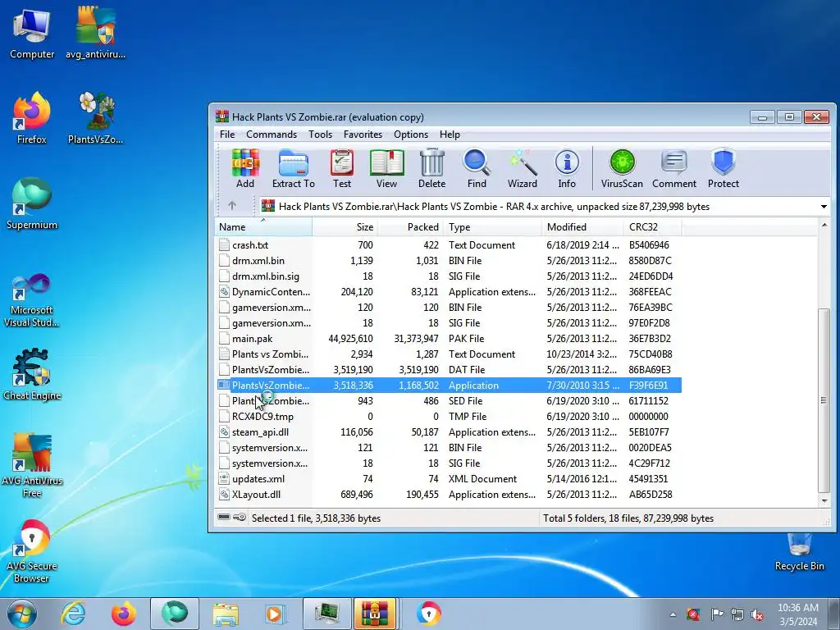Start VirusScan on the archive
The height and width of the screenshot is (630, 840).
pos(622,168)
